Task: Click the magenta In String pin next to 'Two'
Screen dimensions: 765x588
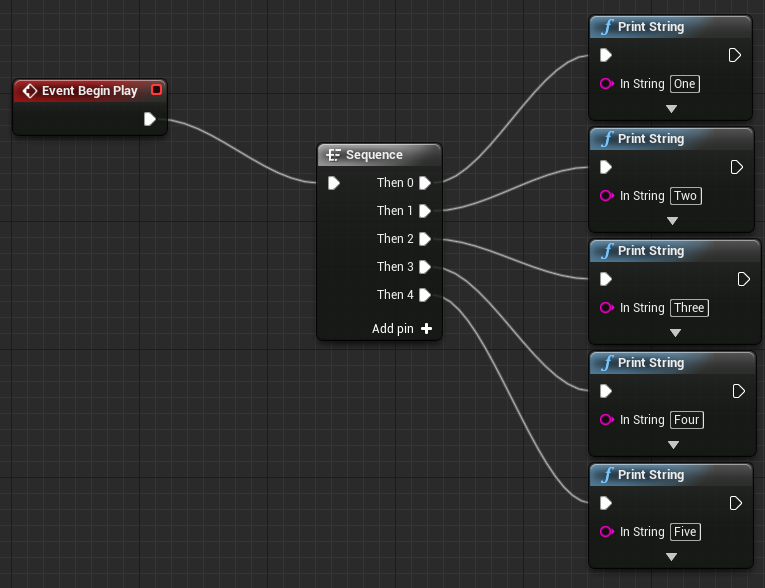Action: 606,196
